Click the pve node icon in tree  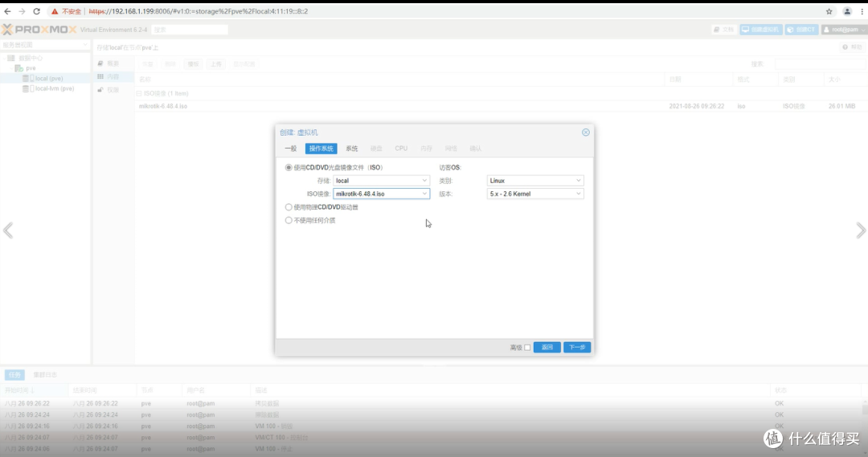coord(18,68)
